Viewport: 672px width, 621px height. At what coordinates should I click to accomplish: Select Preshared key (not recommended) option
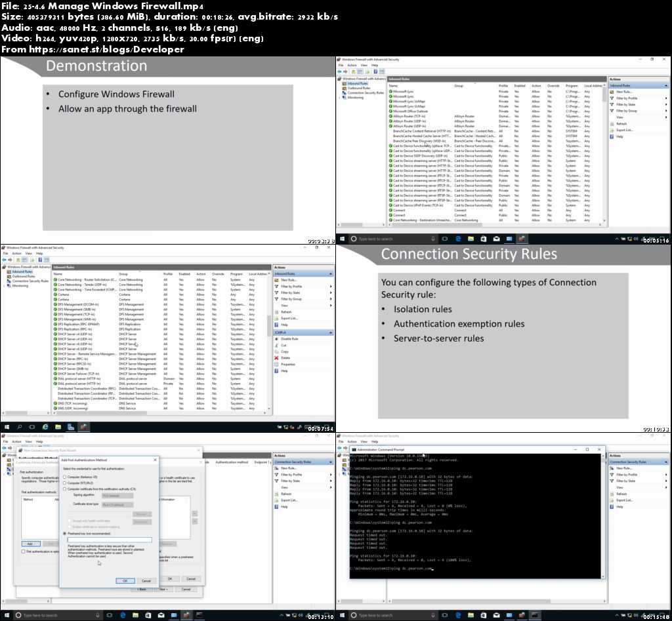pyautogui.click(x=65, y=534)
